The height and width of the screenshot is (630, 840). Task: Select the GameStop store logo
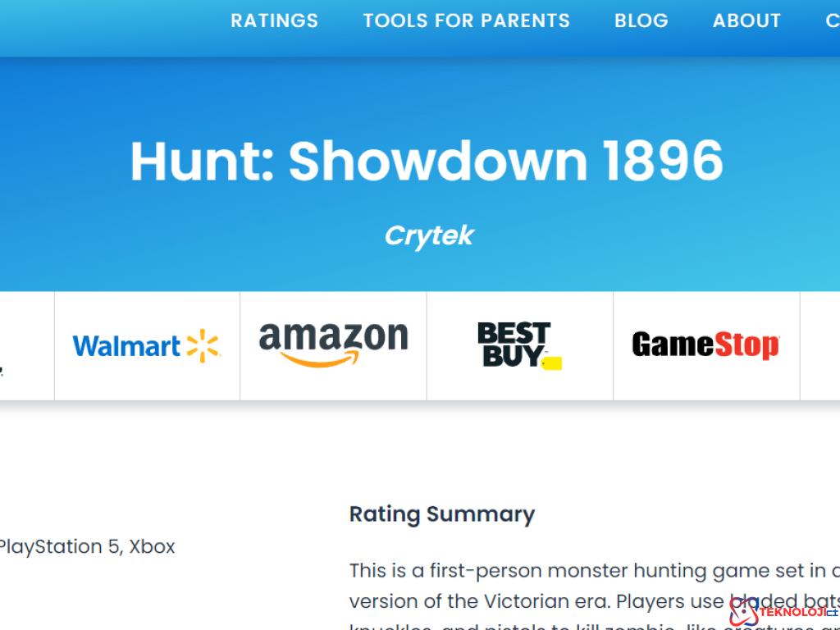click(705, 345)
